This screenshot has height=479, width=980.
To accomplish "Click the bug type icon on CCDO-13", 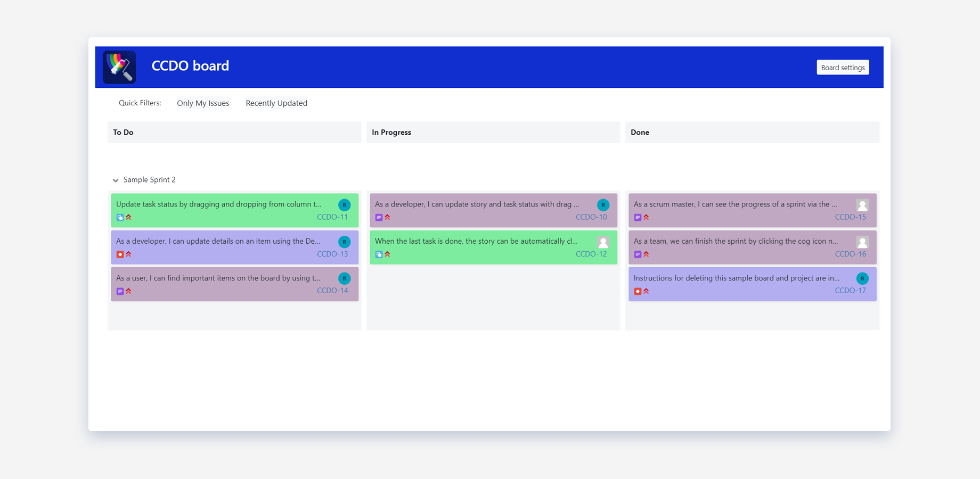I will click(120, 254).
